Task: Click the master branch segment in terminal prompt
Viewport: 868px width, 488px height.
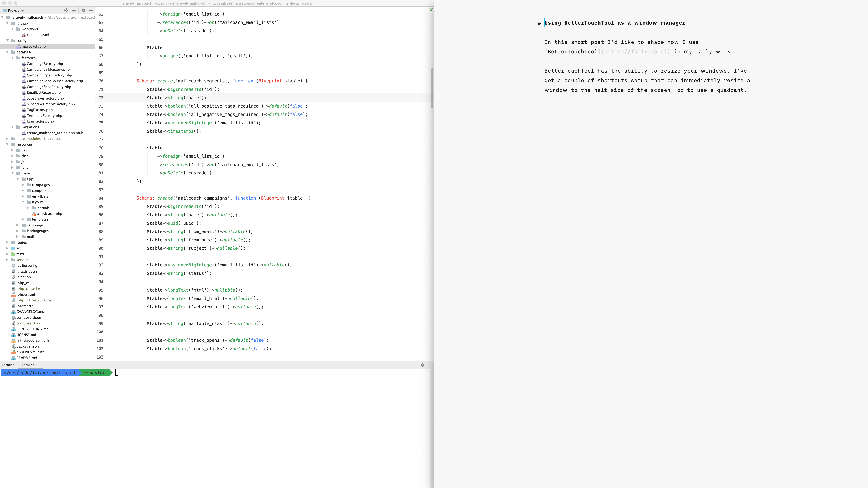Action: (96, 373)
